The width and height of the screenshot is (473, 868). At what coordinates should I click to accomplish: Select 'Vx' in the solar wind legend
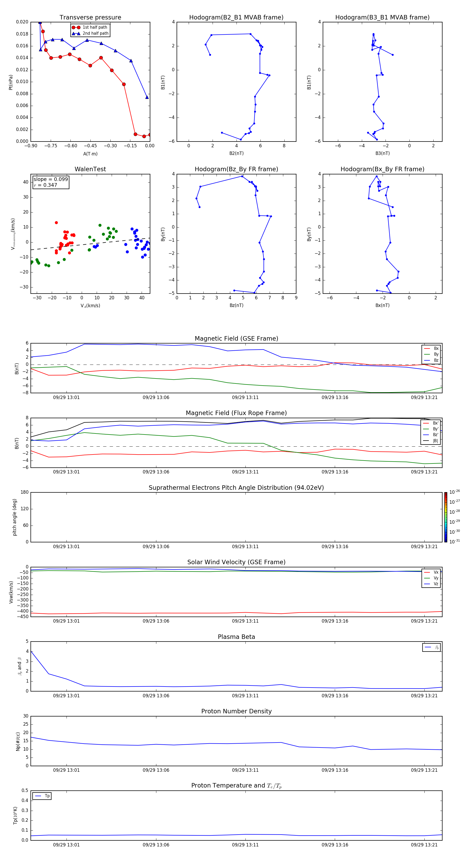(431, 572)
